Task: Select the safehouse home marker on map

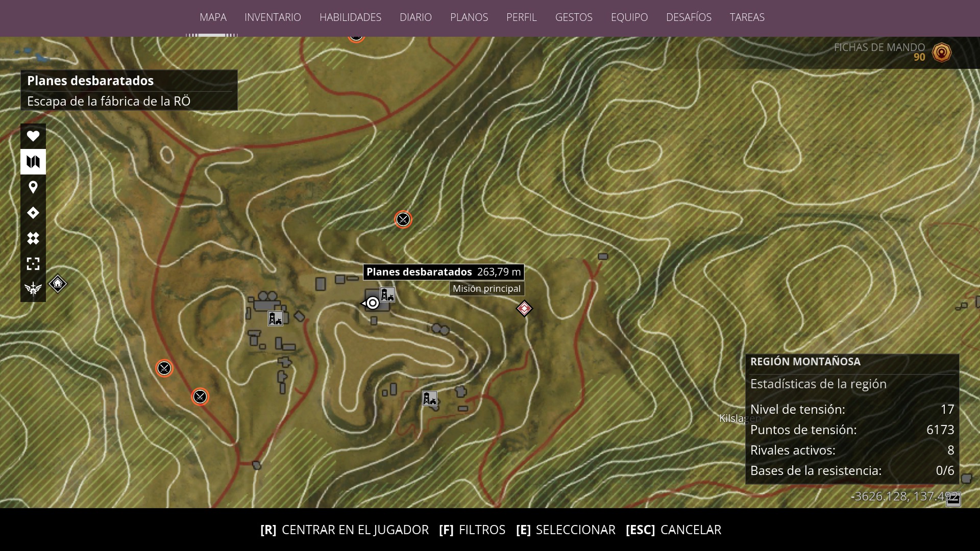Action: tap(58, 283)
